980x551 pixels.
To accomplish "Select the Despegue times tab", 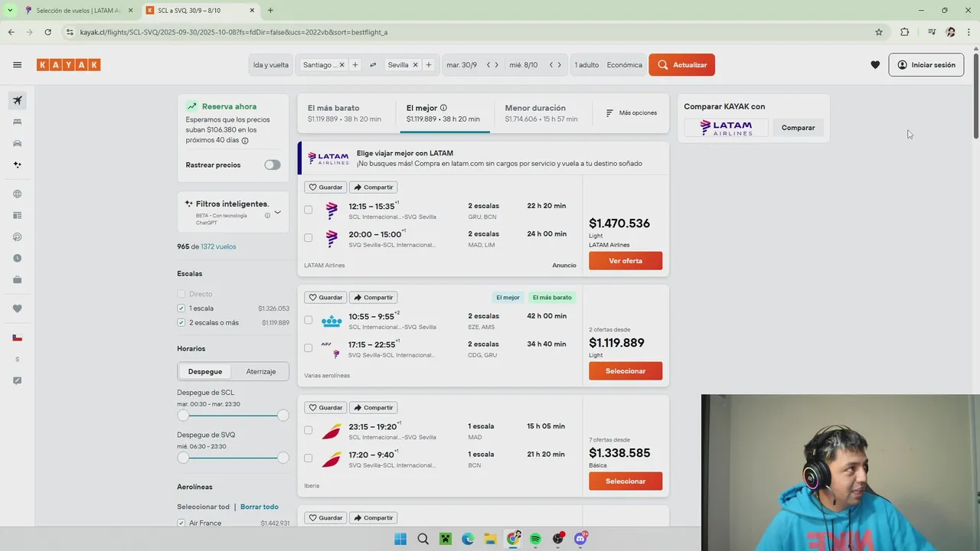I will coord(205,371).
